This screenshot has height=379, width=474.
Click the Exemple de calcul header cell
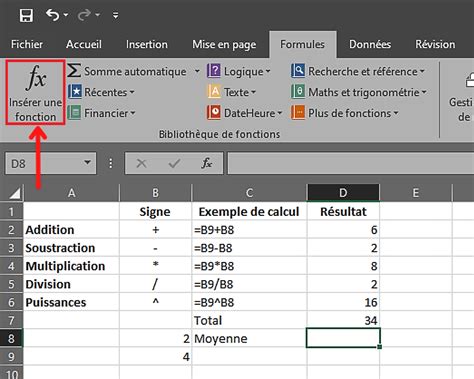pyautogui.click(x=249, y=212)
